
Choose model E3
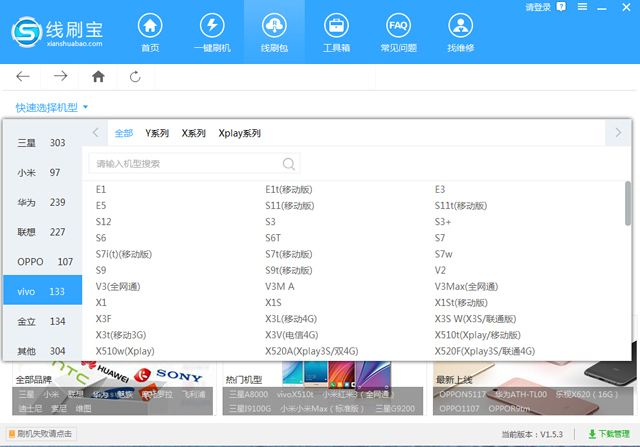pyautogui.click(x=440, y=189)
